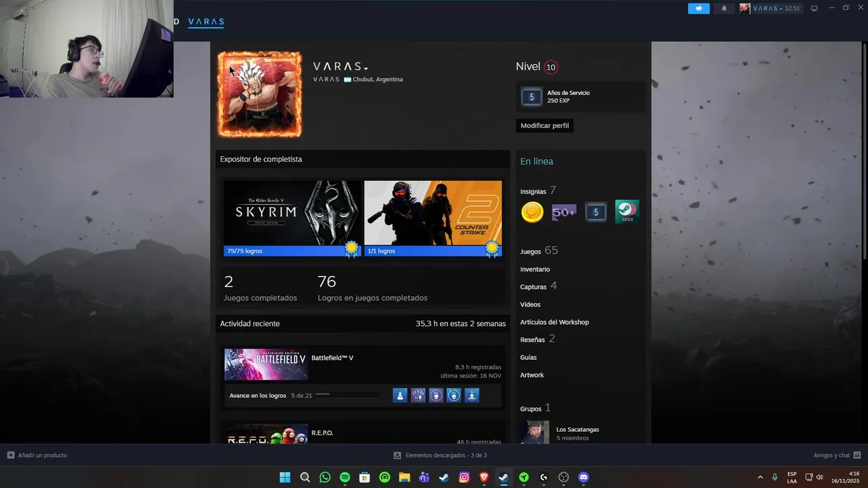Click third Battlefield achievement icon
The image size is (868, 488).
point(436,395)
